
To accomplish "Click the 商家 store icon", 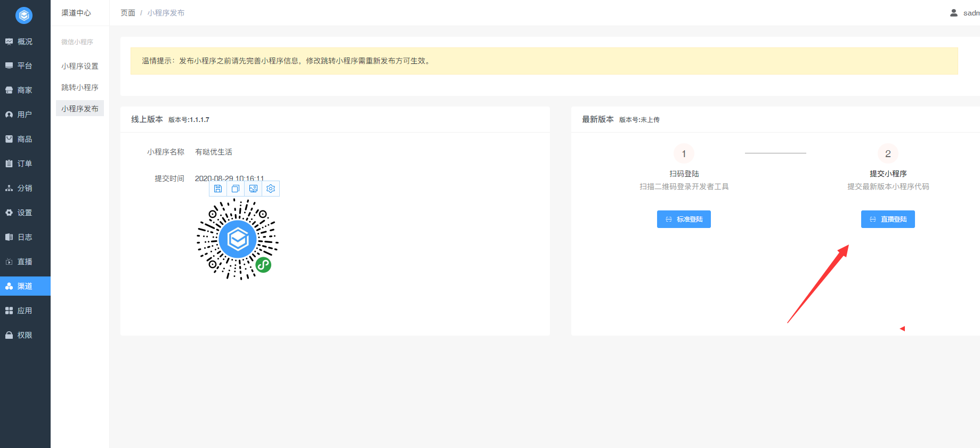I will point(9,90).
